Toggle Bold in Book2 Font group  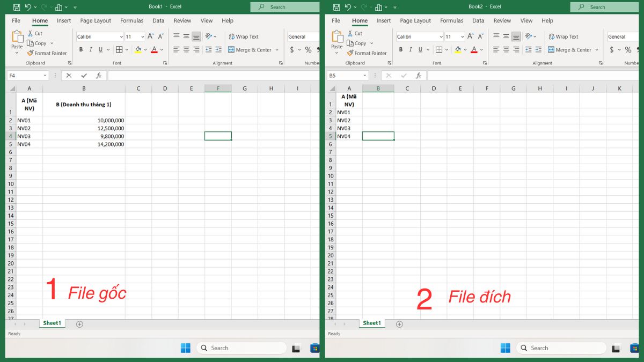(401, 49)
